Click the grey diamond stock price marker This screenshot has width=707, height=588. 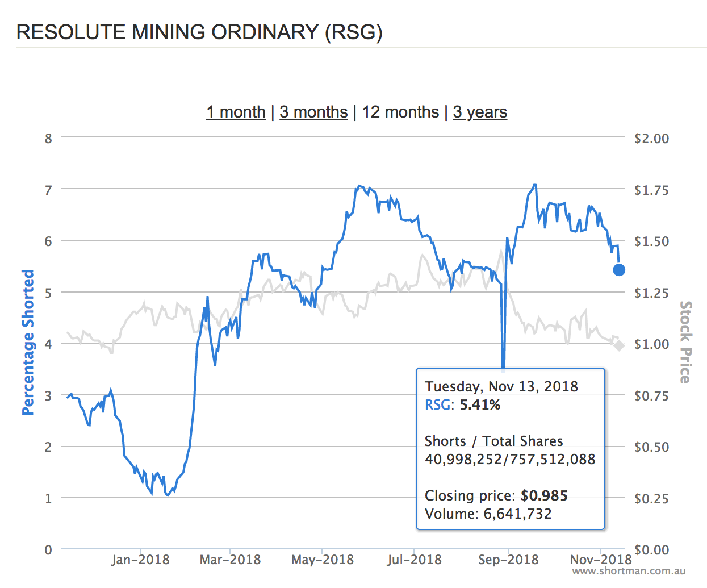619,345
